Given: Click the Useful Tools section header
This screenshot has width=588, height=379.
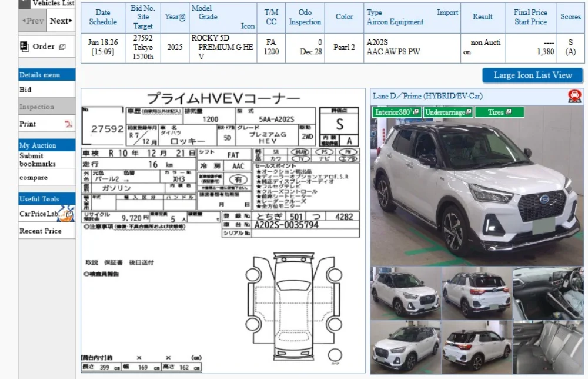Looking at the screenshot, I should [x=47, y=199].
